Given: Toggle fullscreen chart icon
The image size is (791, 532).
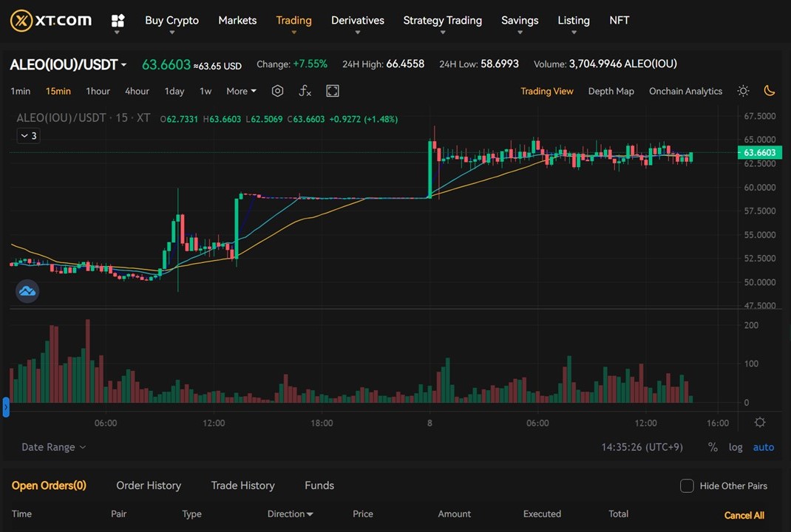Looking at the screenshot, I should pyautogui.click(x=333, y=91).
